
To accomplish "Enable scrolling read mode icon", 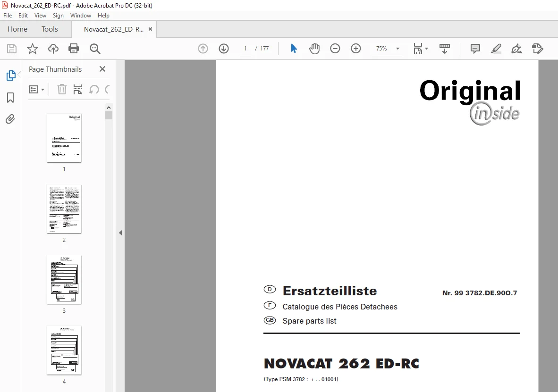I will [445, 49].
